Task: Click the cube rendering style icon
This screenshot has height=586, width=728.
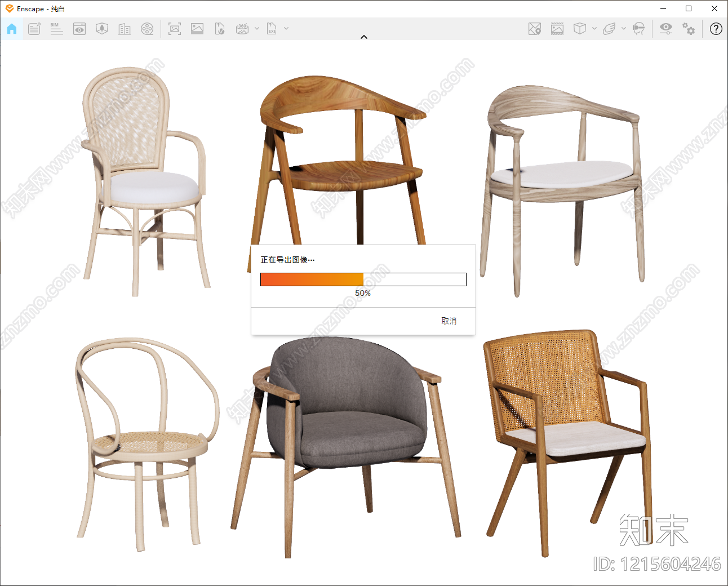Action: pos(580,29)
